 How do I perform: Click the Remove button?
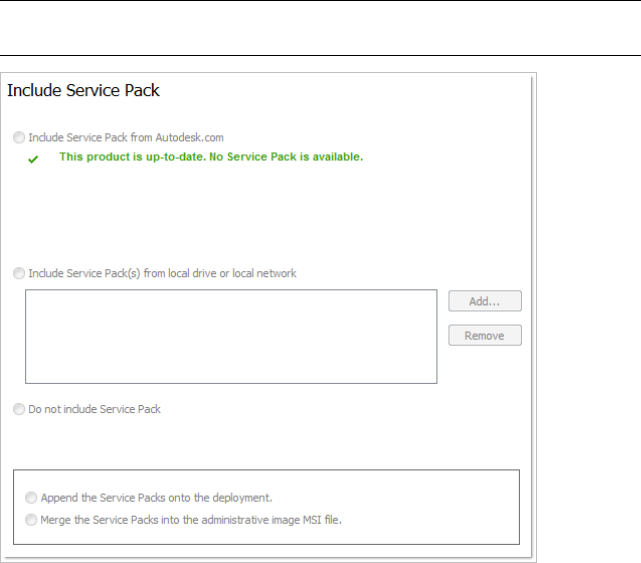484,336
